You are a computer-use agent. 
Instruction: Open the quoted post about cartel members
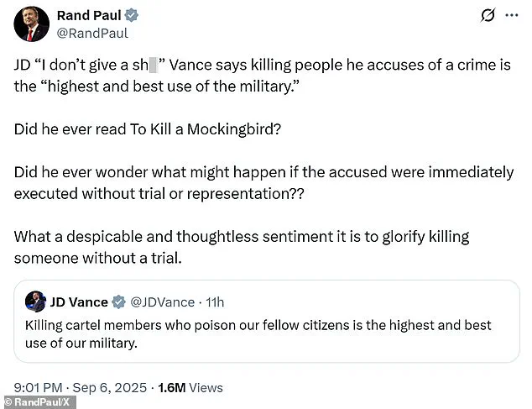pos(269,333)
